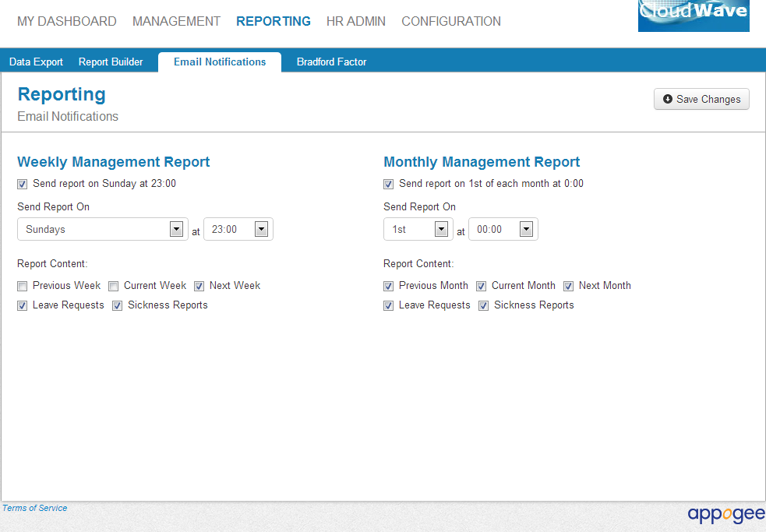Open the Configuration menu item

[451, 22]
